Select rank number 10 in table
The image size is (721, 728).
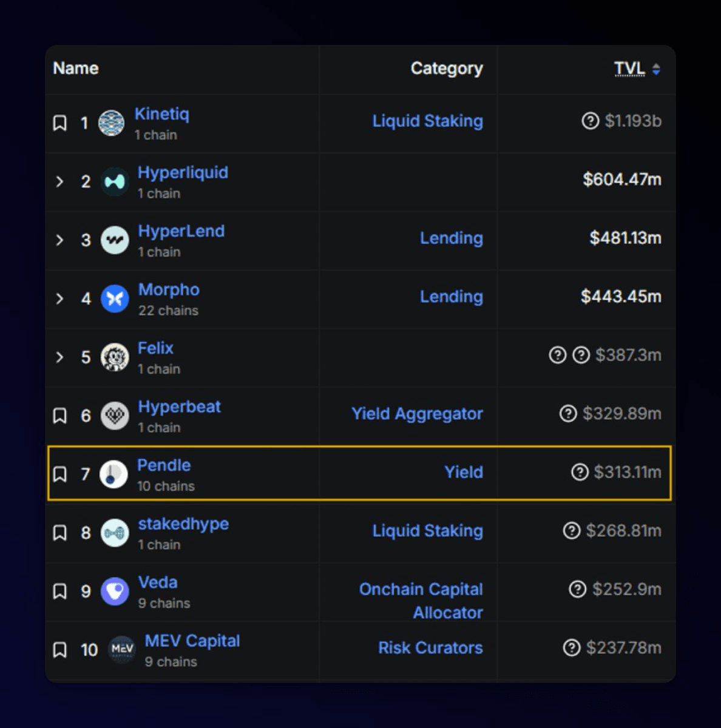(x=89, y=650)
